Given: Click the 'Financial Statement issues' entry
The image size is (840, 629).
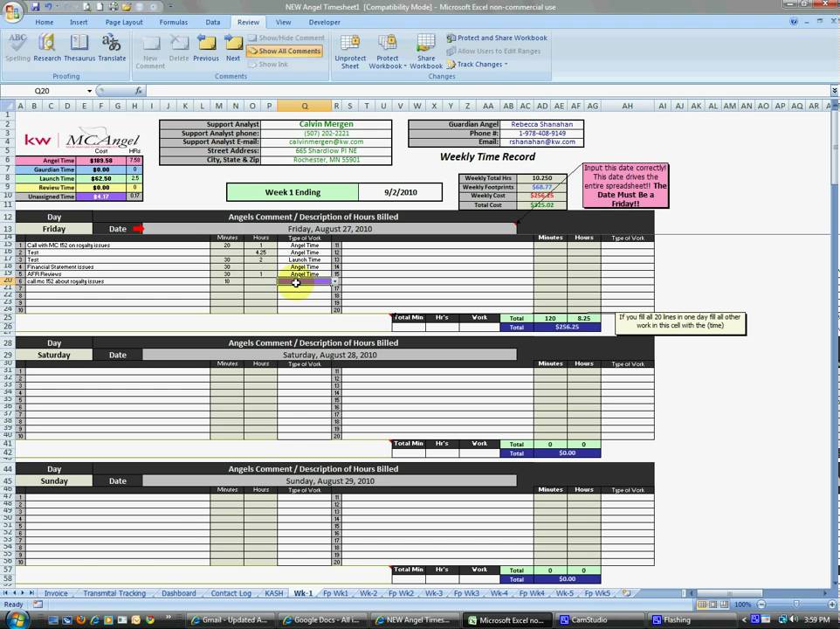Looking at the screenshot, I should click(x=117, y=266).
